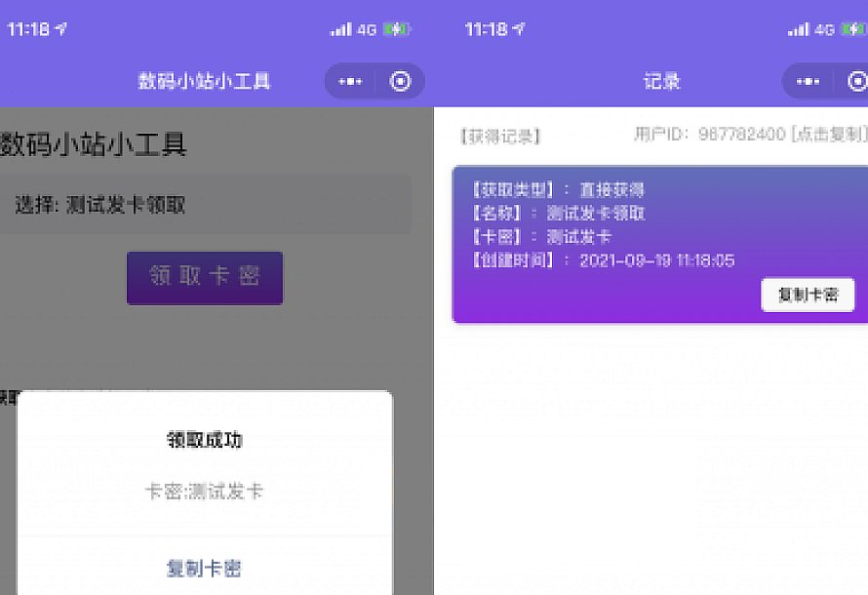Image resolution: width=868 pixels, height=595 pixels.
Task: Click 用户ID [点击复制] to copy ID
Action: click(x=749, y=135)
